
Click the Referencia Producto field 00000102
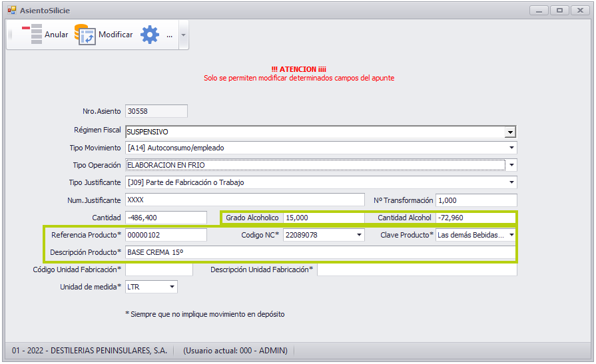[166, 235]
